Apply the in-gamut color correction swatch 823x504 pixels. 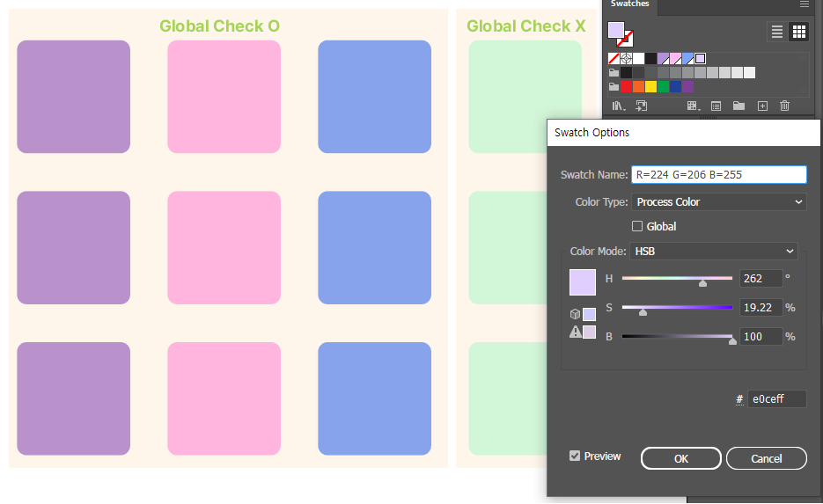coord(590,332)
